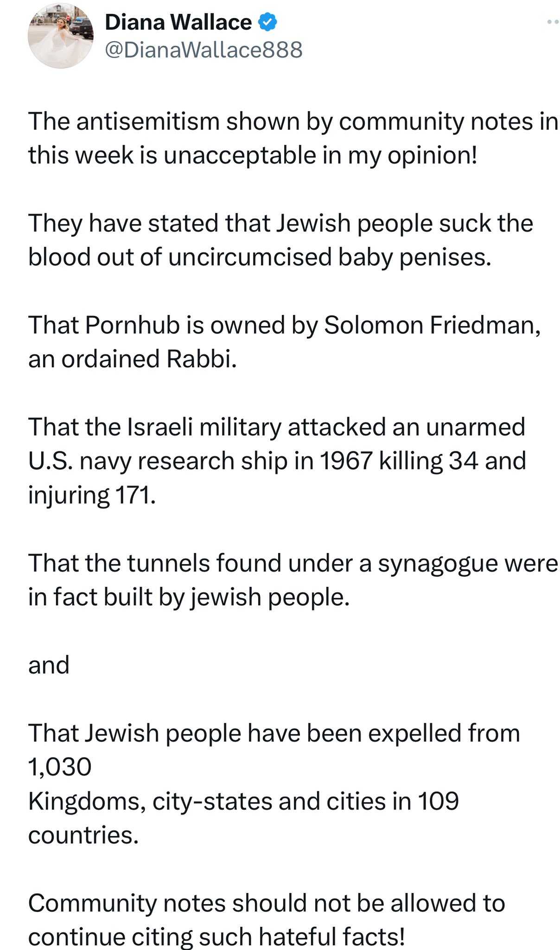
Task: Click the 'Kingdoms, city-states and cities' line
Action: [x=243, y=802]
